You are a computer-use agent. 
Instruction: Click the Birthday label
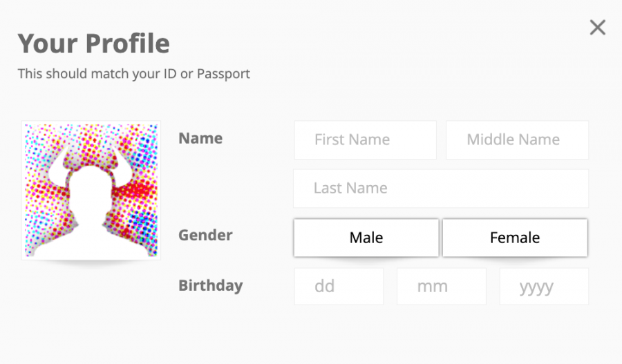click(211, 285)
